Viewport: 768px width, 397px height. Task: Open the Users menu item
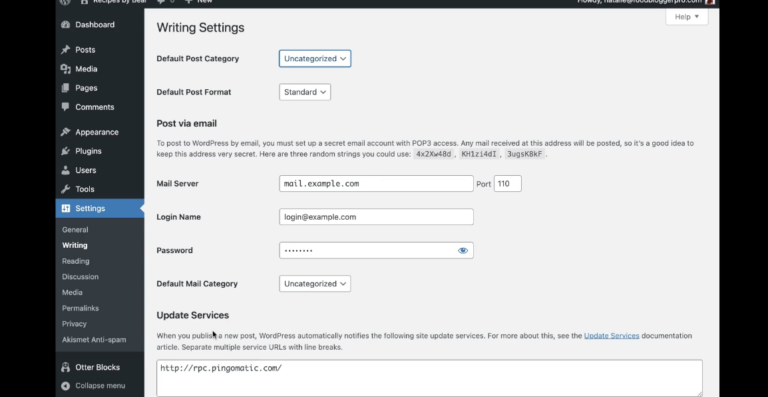click(86, 170)
